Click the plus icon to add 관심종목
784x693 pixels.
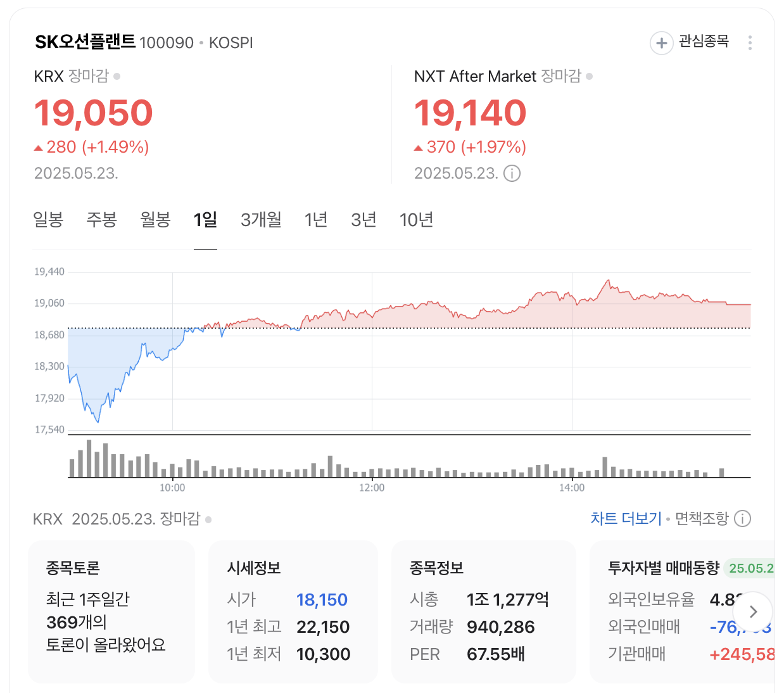(661, 42)
